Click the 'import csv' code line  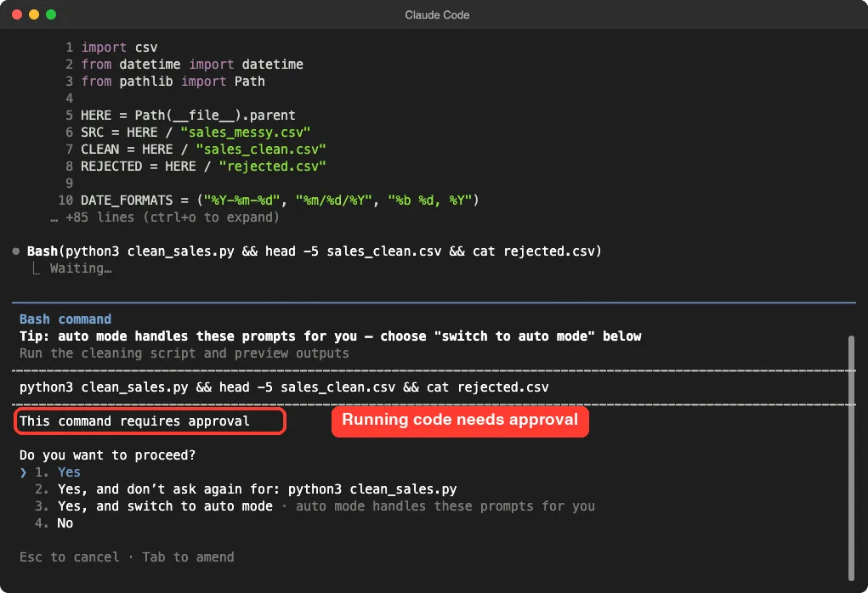119,48
